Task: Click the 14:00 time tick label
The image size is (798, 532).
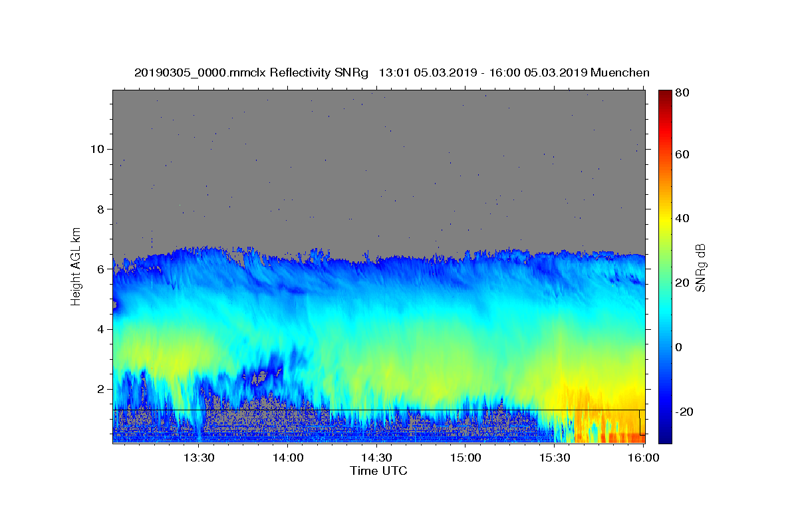Action: (x=287, y=458)
